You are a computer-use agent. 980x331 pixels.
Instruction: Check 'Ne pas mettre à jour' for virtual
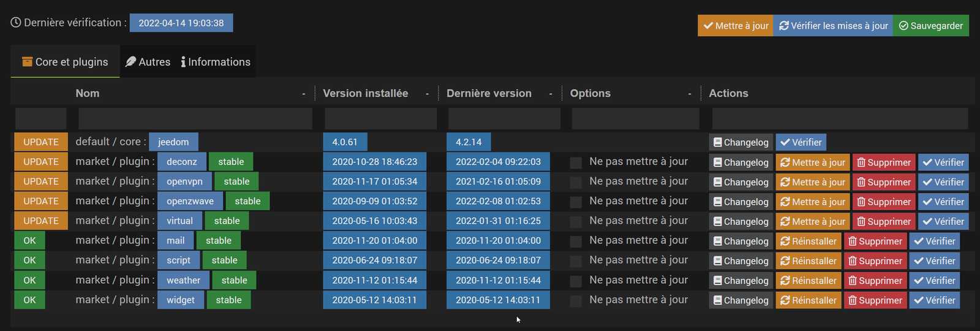point(576,222)
